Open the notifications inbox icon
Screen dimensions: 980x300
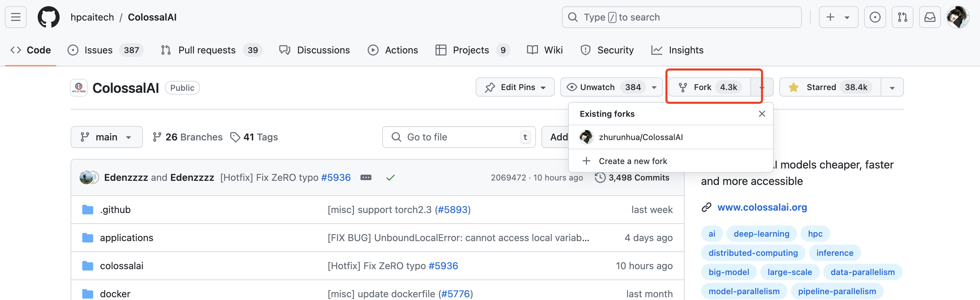click(930, 17)
